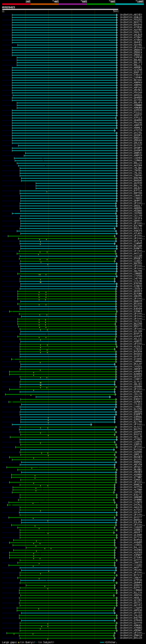Select the UniRef100_B8LLL7 label

131,65
